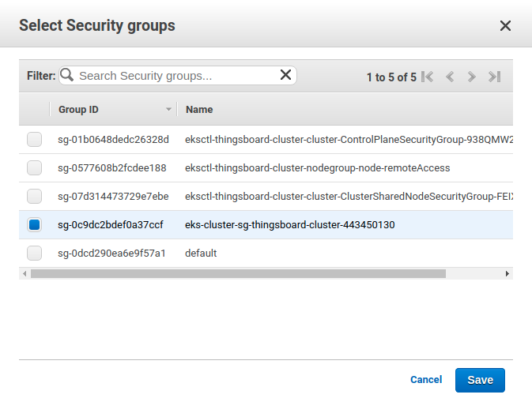
Task: Open the Group ID column sort dropdown arrow
Action: (x=168, y=110)
